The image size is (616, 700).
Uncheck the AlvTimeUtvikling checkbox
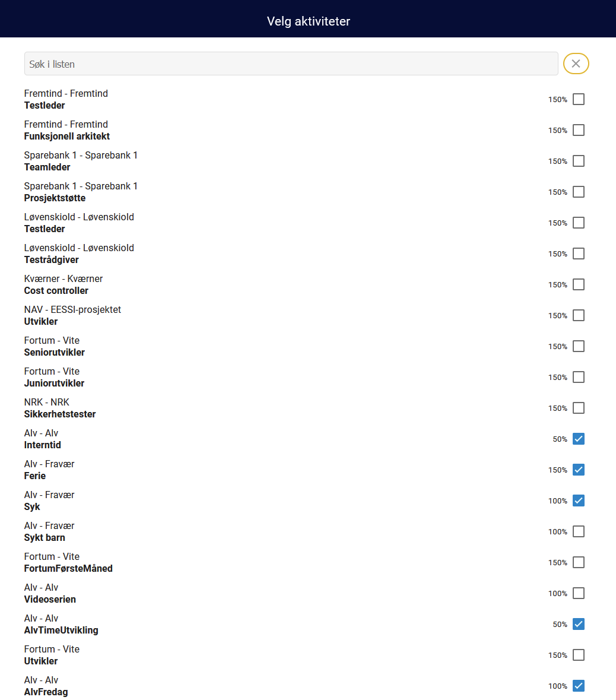579,624
